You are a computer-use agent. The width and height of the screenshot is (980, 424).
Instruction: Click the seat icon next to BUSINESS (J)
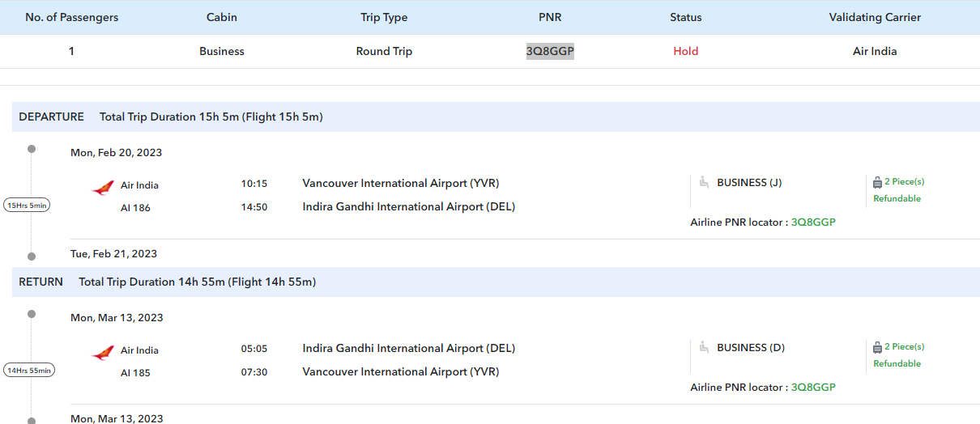[704, 183]
